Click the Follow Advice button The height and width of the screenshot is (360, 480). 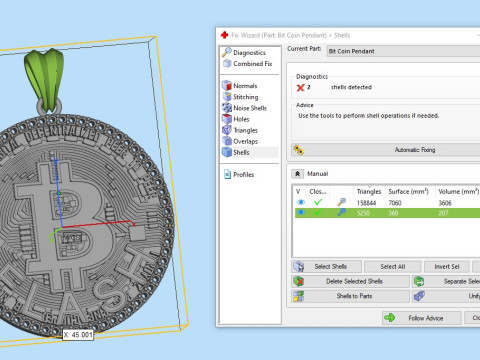coord(422,318)
